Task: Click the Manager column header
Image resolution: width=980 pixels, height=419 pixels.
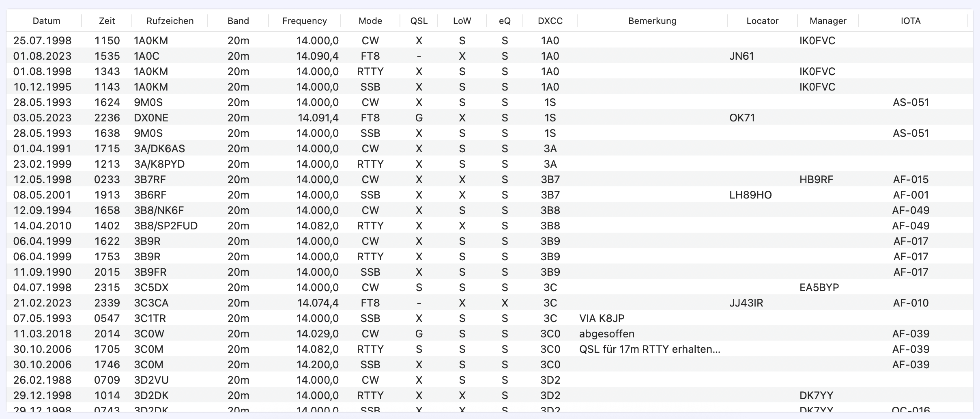Action: [x=828, y=21]
